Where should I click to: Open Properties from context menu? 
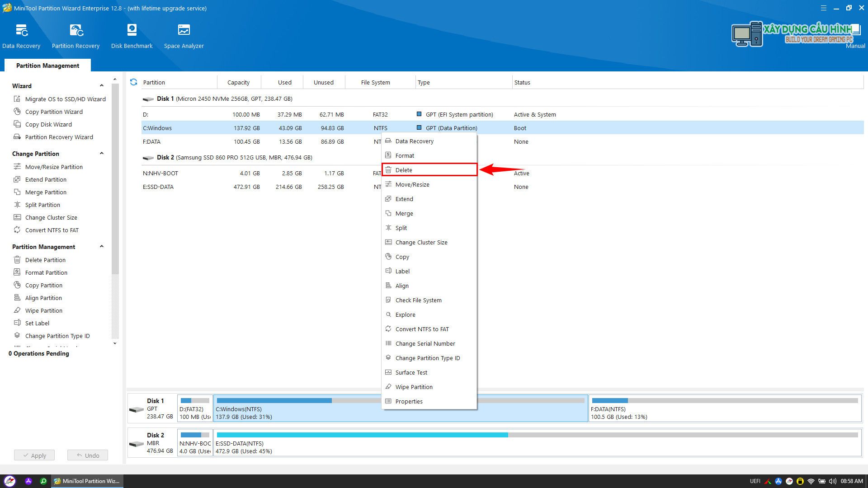click(x=429, y=401)
